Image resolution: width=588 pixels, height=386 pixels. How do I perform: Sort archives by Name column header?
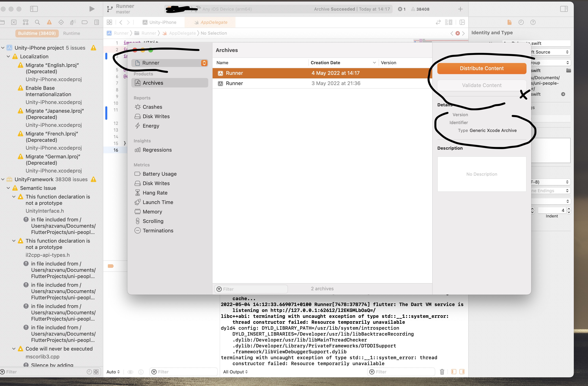260,63
